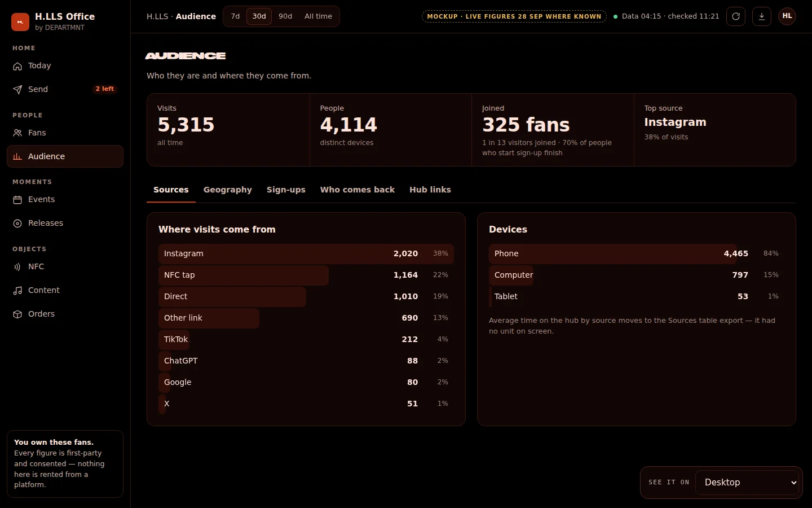The height and width of the screenshot is (508, 812).
Task: Switch to the Sources tab
Action: pyautogui.click(x=171, y=190)
